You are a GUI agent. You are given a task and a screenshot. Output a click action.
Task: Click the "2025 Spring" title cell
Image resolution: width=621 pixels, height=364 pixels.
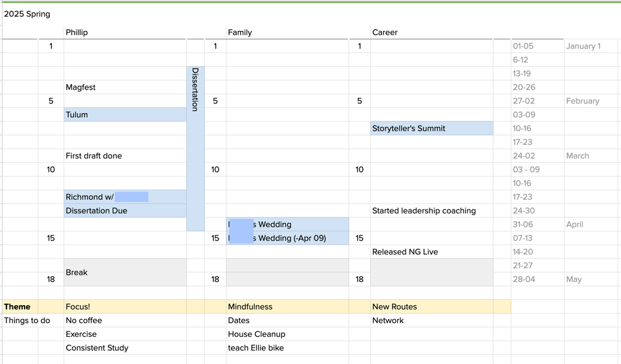point(27,14)
